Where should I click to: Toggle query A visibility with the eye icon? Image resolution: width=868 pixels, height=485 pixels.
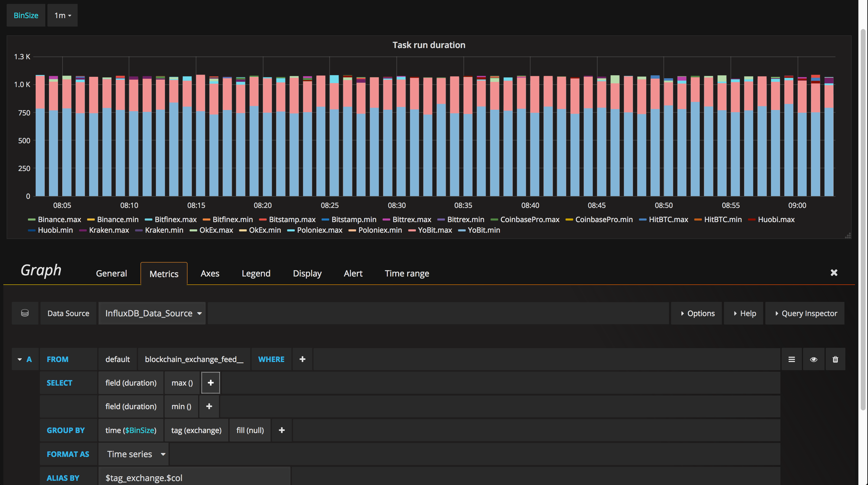[813, 359]
